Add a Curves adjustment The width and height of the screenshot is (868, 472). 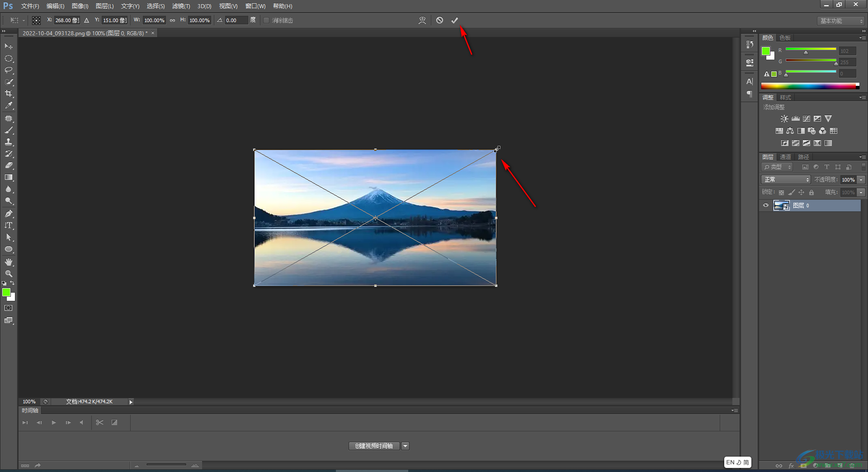(806, 118)
